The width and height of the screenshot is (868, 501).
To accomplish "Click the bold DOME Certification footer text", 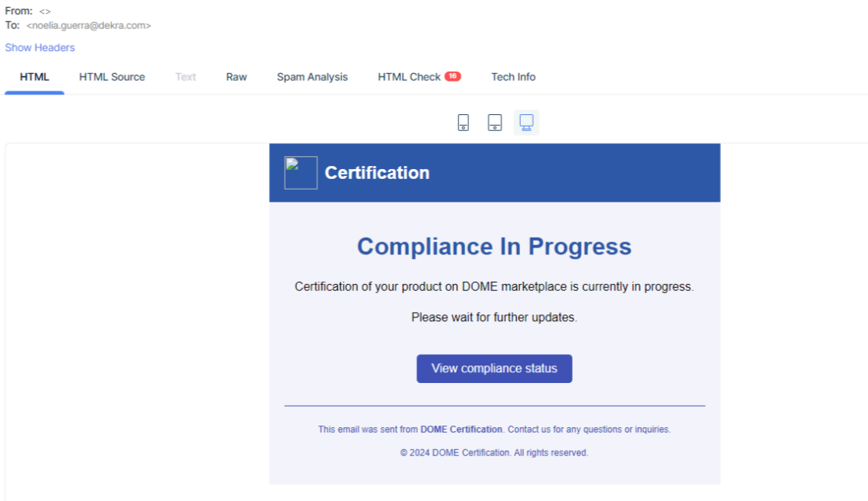I will pos(461,429).
